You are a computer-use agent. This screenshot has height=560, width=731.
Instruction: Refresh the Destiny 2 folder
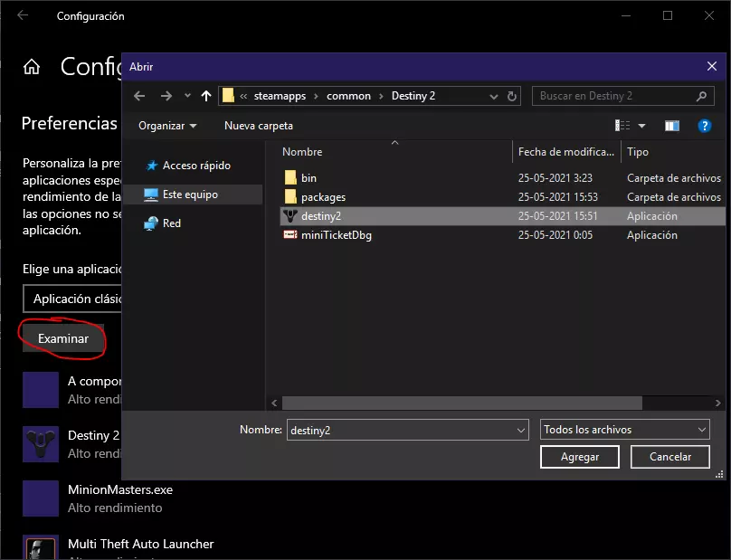[x=512, y=96]
